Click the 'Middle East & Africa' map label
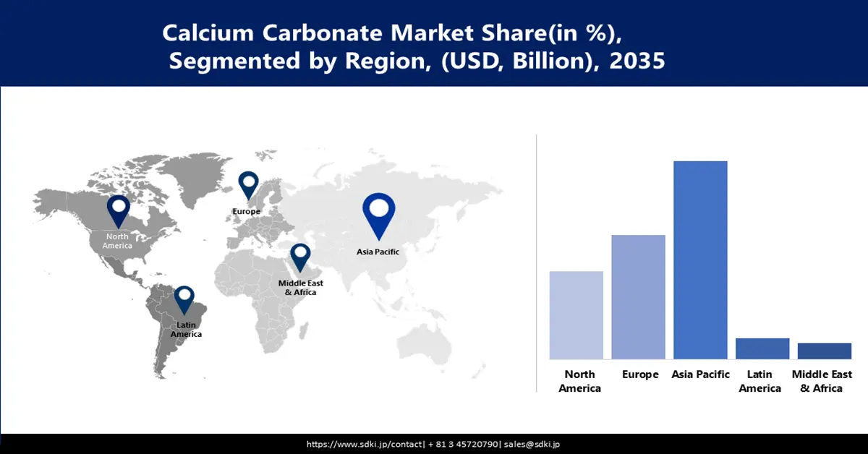Image resolution: width=868 pixels, height=454 pixels. coord(301,288)
